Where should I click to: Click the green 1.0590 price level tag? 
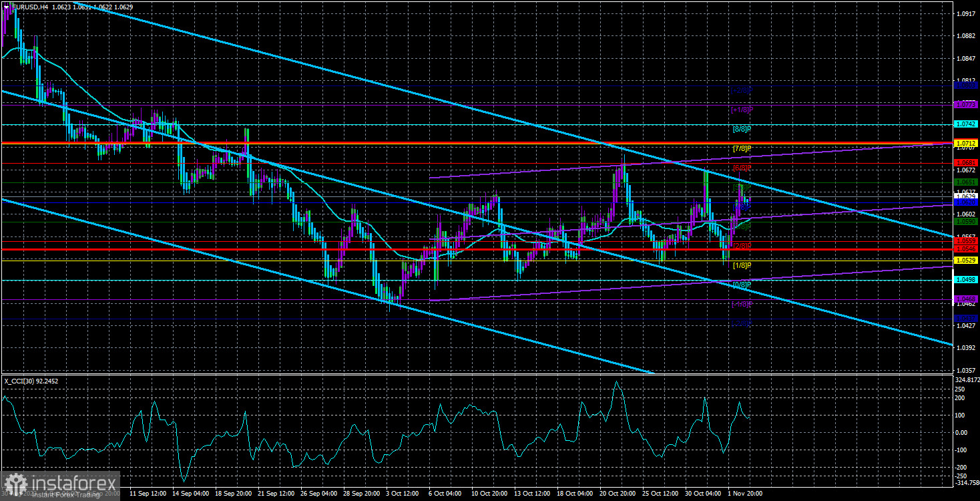click(x=966, y=221)
